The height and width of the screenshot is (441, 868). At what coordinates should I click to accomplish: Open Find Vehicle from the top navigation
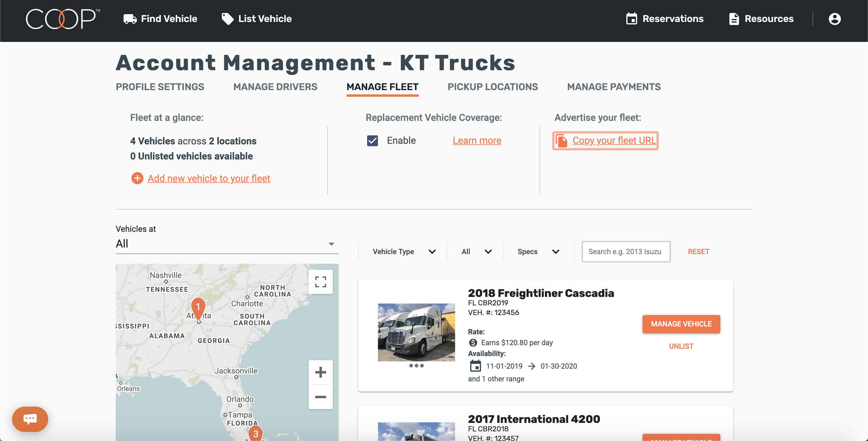tap(160, 19)
